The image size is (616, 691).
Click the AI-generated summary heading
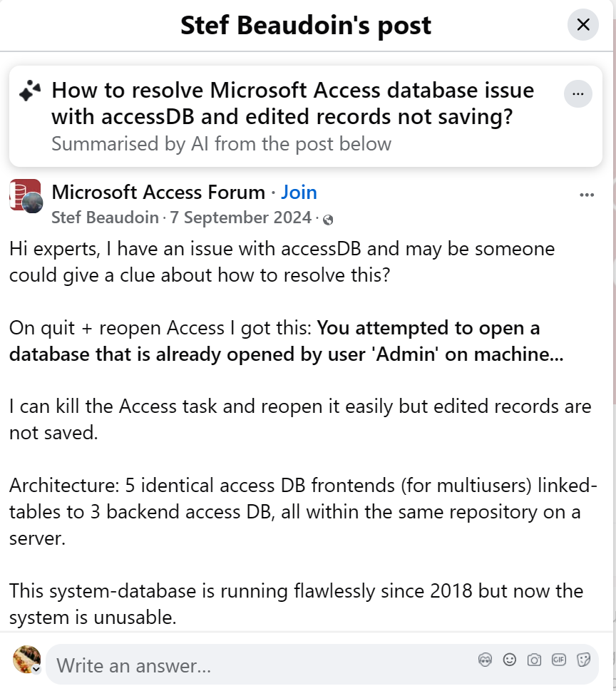point(292,103)
